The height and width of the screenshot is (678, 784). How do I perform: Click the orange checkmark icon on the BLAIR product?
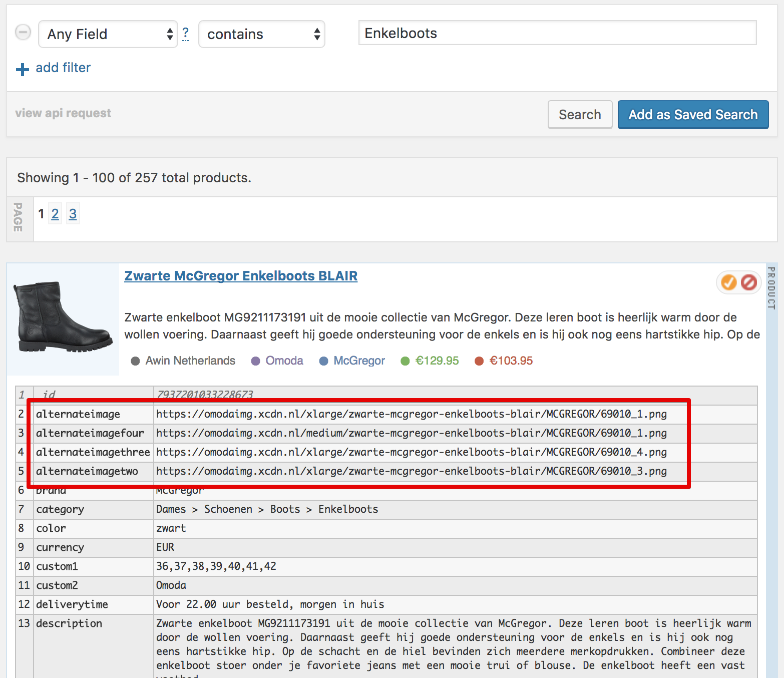728,282
